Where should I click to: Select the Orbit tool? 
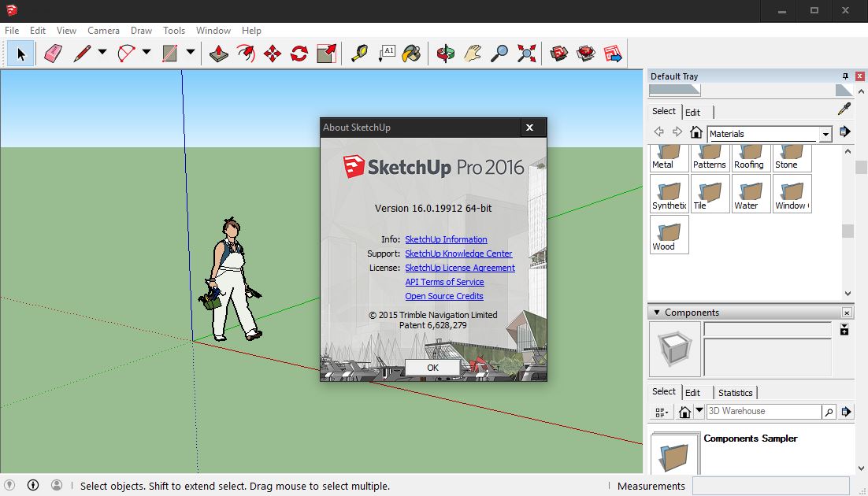[x=446, y=54]
